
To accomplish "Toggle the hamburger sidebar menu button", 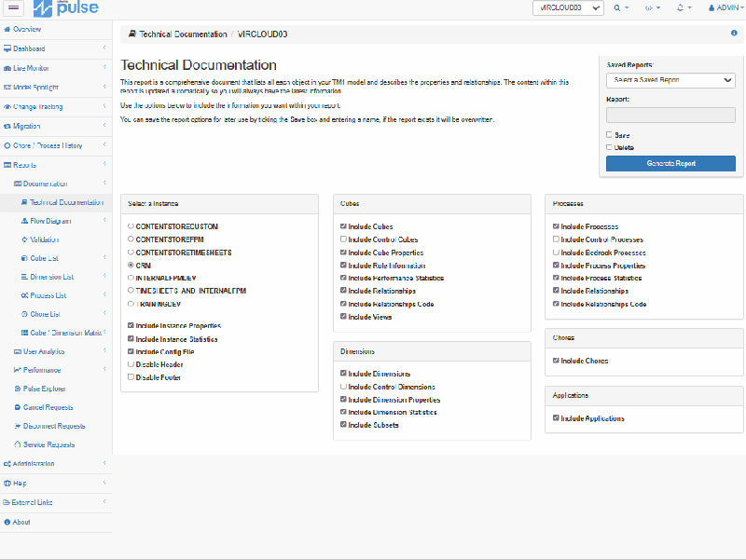I will (x=13, y=7).
